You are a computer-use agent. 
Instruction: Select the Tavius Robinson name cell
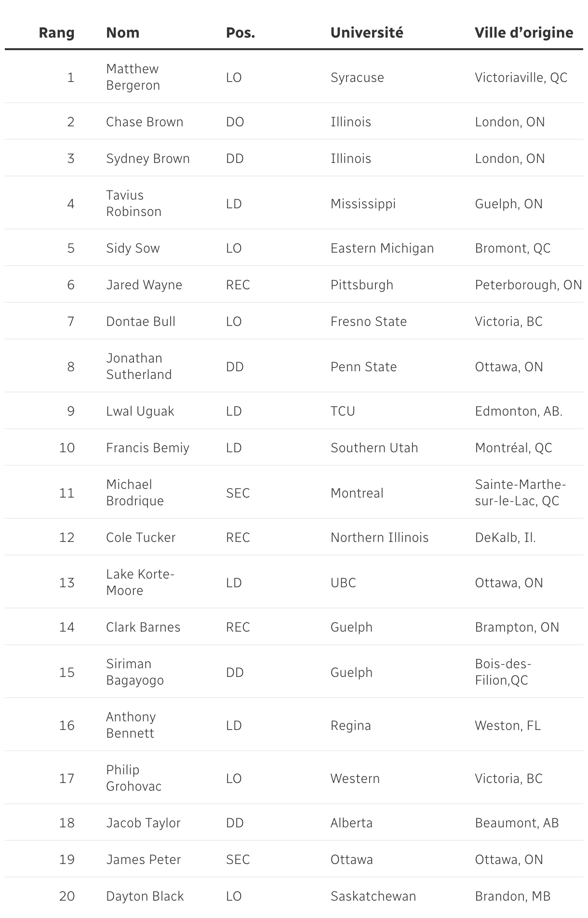(134, 203)
